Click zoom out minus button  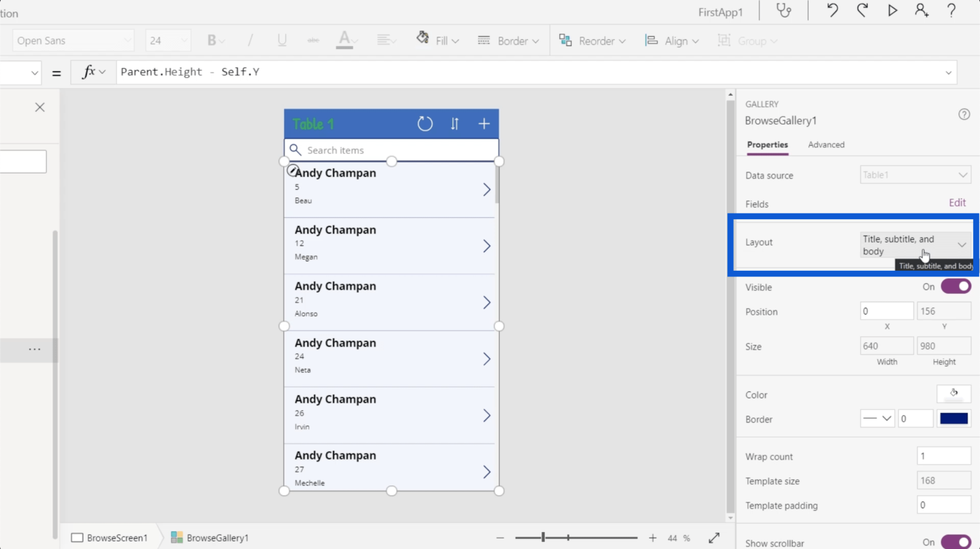[500, 538]
